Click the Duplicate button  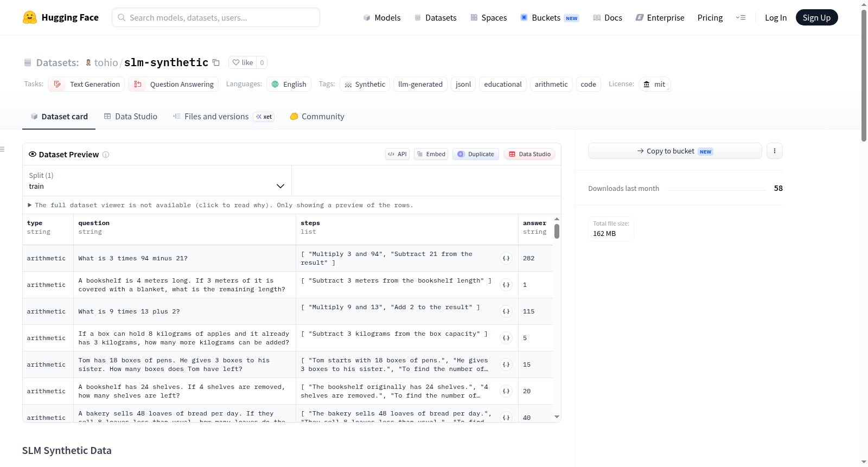pos(476,154)
